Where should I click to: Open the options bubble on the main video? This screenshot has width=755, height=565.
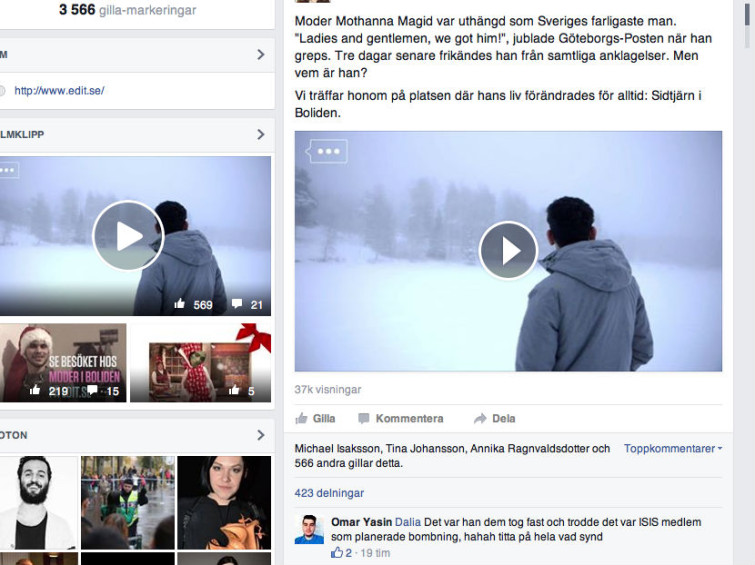click(x=327, y=152)
